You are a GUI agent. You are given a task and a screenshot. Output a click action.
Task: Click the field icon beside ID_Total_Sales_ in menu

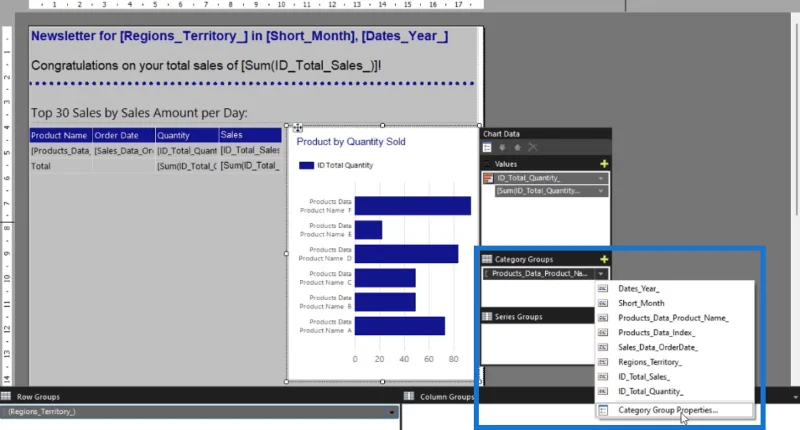click(x=603, y=376)
